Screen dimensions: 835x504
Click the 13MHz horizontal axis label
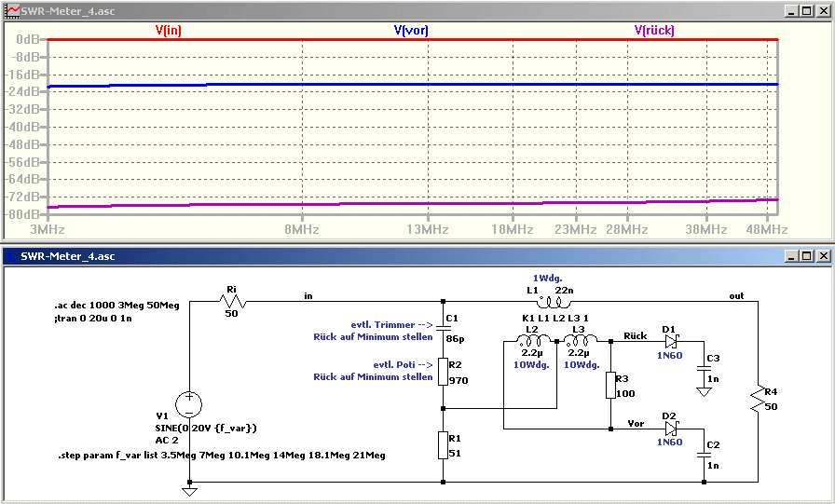coord(428,229)
